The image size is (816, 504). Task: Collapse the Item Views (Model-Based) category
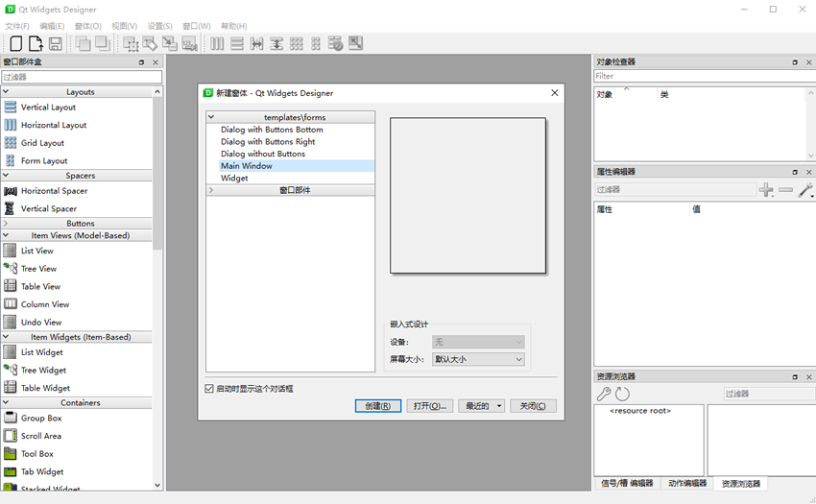(x=7, y=235)
